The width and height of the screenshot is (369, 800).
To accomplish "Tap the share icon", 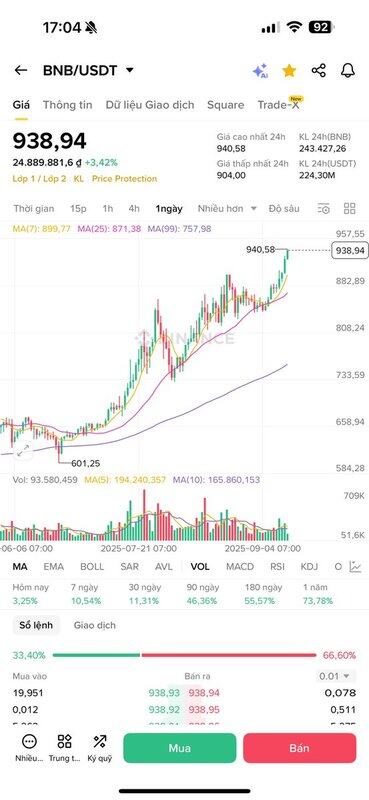I will [x=318, y=70].
